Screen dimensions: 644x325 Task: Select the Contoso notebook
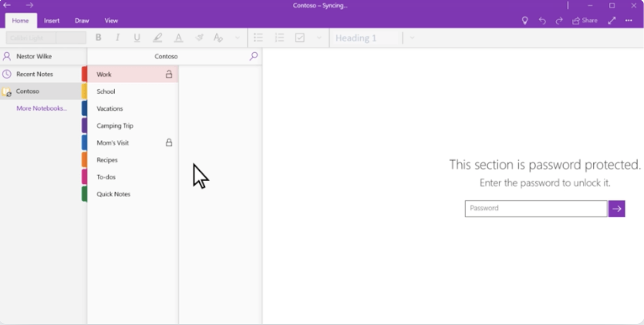(43, 91)
